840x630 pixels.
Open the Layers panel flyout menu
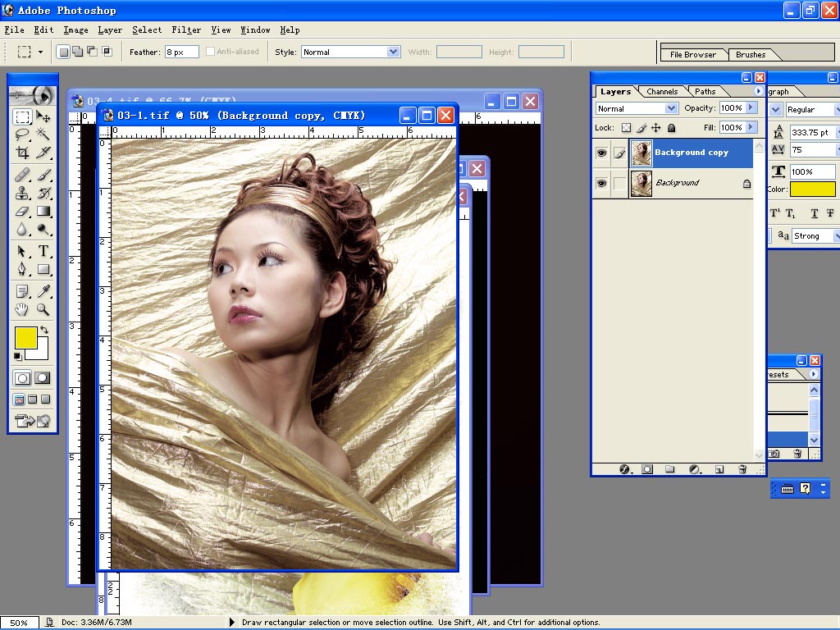pyautogui.click(x=758, y=91)
